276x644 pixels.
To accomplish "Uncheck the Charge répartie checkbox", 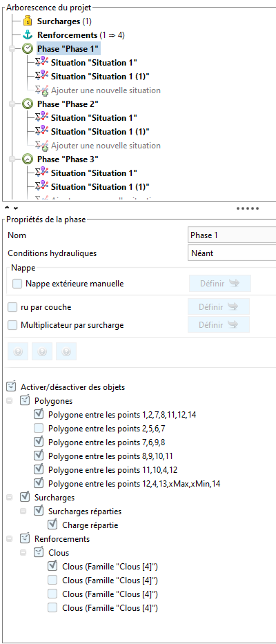I will pos(52,525).
